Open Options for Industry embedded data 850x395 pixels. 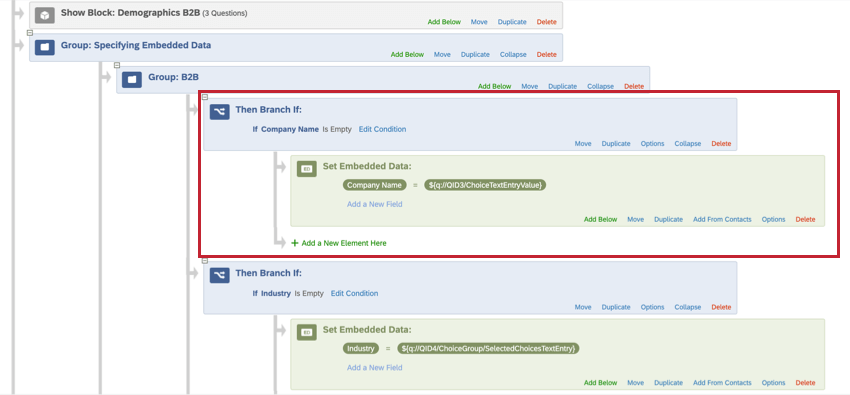coord(774,383)
